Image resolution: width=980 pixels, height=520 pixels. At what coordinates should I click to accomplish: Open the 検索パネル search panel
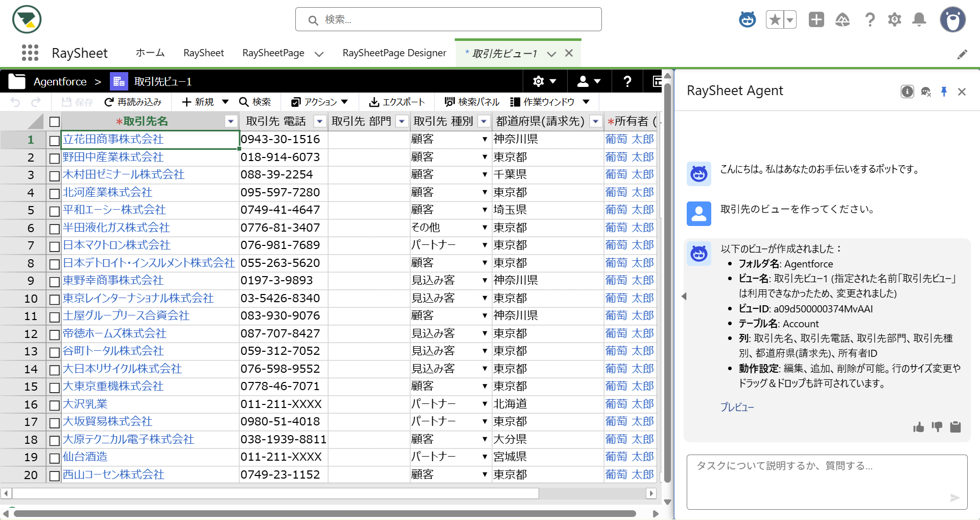click(x=472, y=102)
